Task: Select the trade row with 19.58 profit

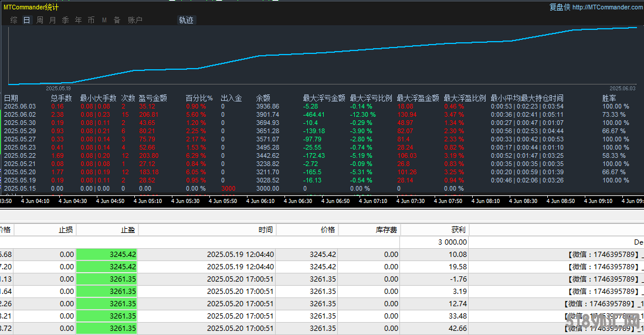Action: [322, 267]
